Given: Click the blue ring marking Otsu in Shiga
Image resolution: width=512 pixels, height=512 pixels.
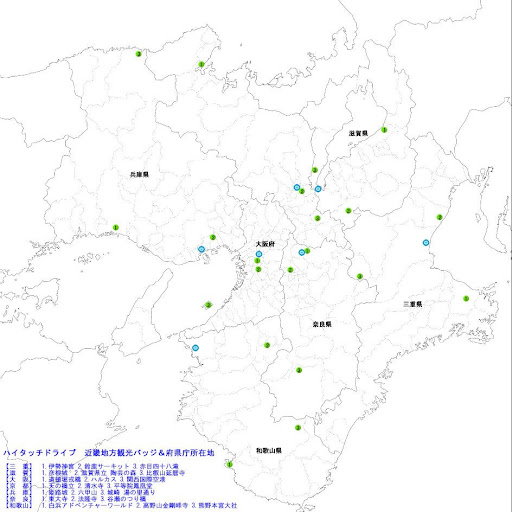Looking at the screenshot, I should tap(318, 189).
